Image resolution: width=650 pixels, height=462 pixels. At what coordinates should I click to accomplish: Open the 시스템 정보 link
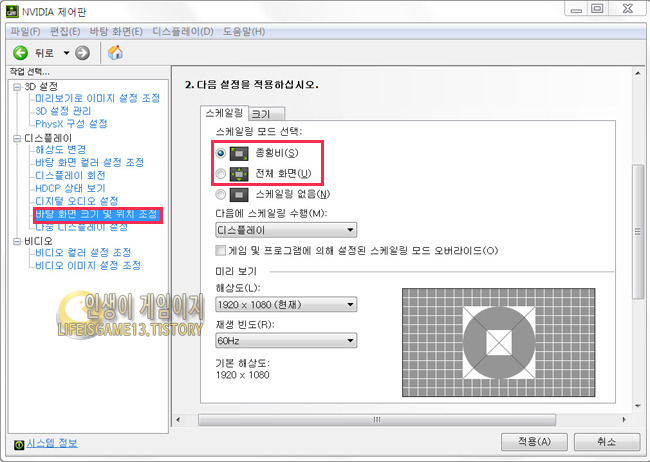(x=52, y=443)
